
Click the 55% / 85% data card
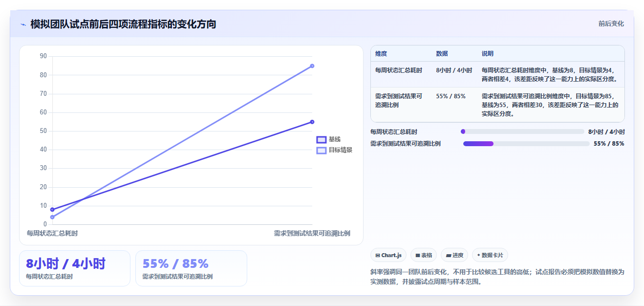coord(191,268)
